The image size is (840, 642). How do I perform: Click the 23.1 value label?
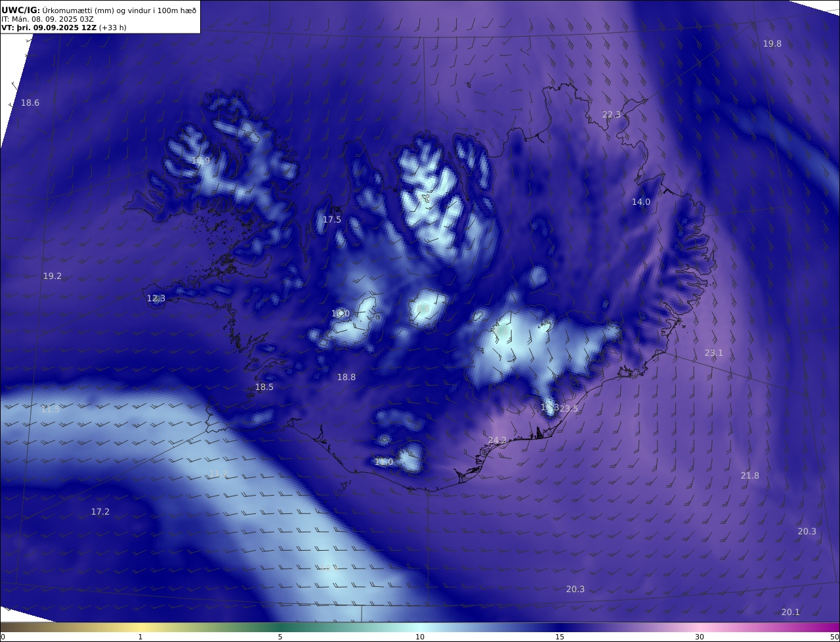coord(713,353)
